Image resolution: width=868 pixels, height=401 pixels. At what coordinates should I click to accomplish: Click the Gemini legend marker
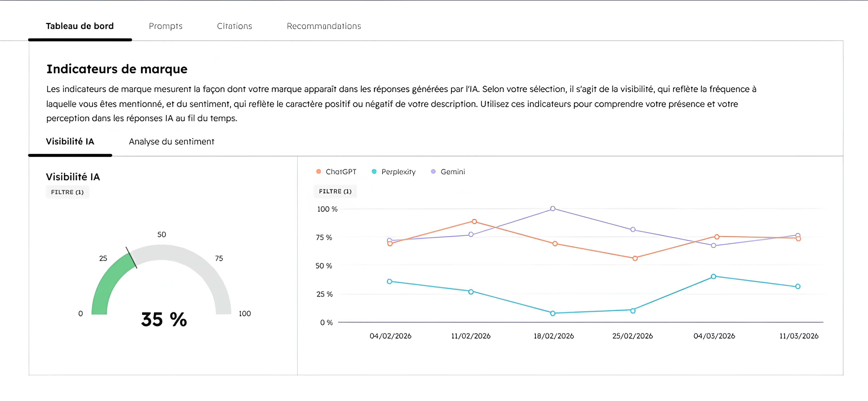pyautogui.click(x=434, y=172)
